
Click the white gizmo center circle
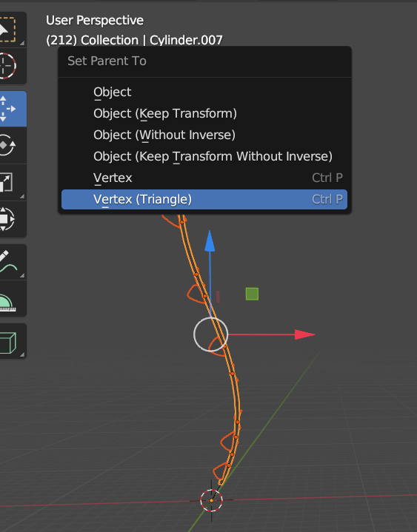pyautogui.click(x=210, y=334)
